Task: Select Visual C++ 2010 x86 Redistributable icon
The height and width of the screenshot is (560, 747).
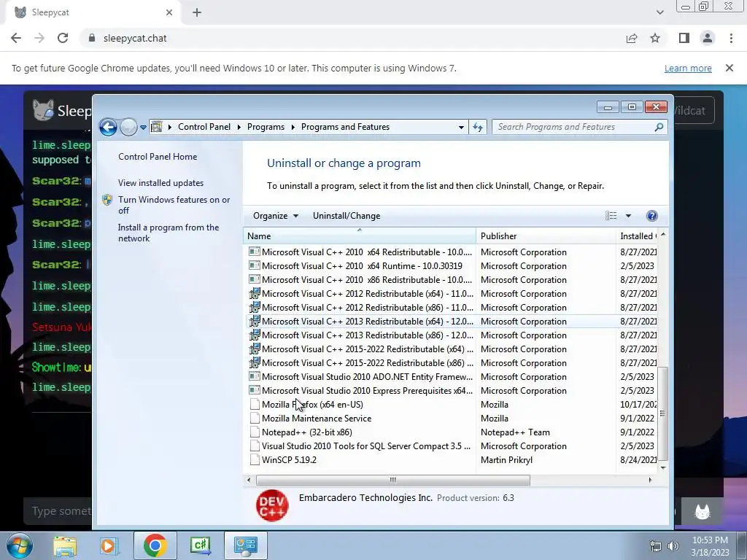Action: (x=255, y=279)
